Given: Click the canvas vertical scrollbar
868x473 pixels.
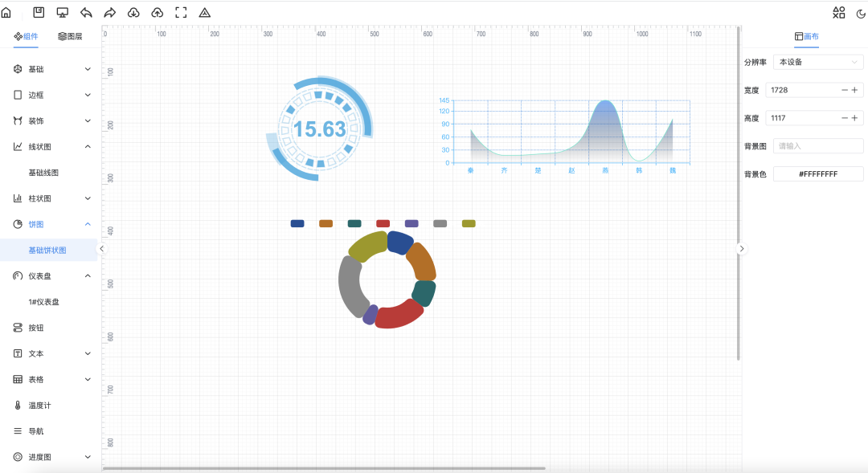Looking at the screenshot, I should (739, 194).
